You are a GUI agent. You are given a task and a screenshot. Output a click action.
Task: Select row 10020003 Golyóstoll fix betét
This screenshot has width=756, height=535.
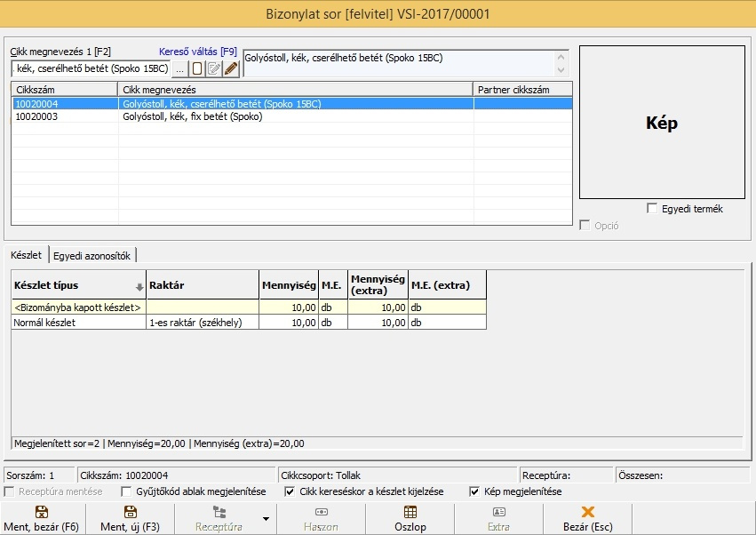click(x=192, y=116)
